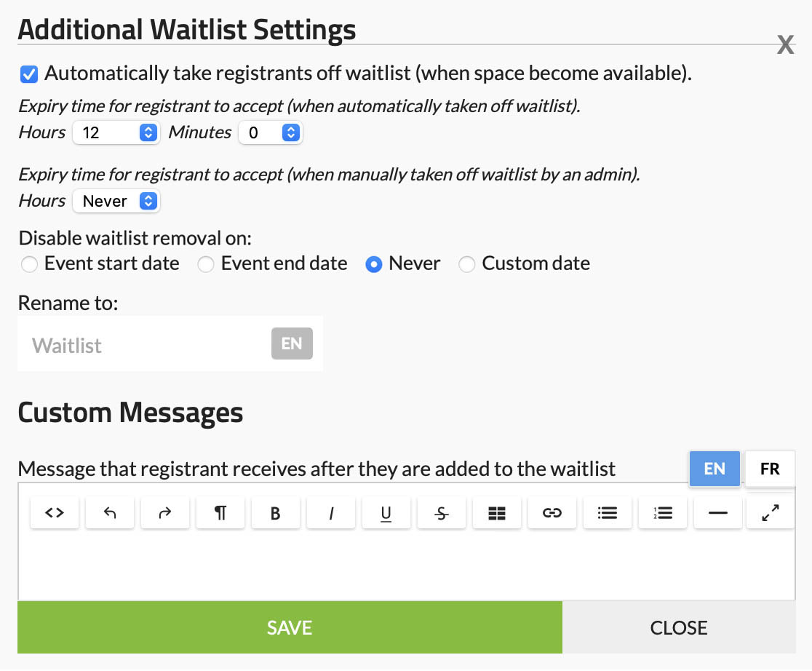Image resolution: width=812 pixels, height=671 pixels.
Task: Select the Event start date option
Action: click(29, 264)
